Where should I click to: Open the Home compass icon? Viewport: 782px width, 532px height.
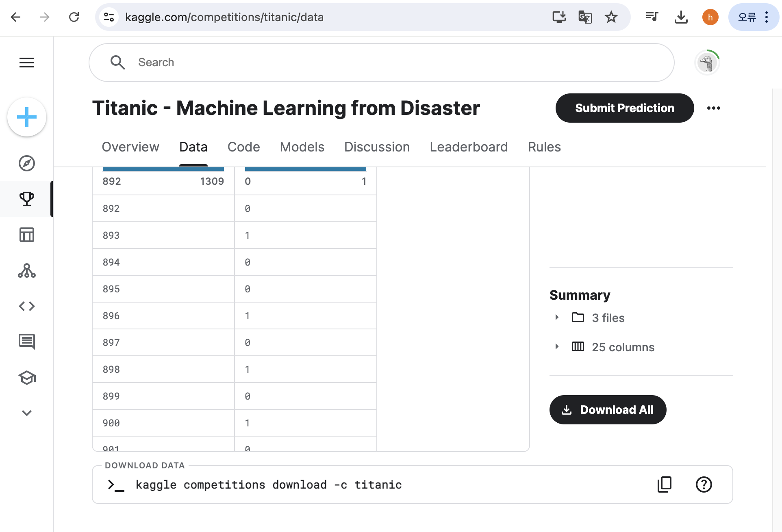pyautogui.click(x=27, y=163)
